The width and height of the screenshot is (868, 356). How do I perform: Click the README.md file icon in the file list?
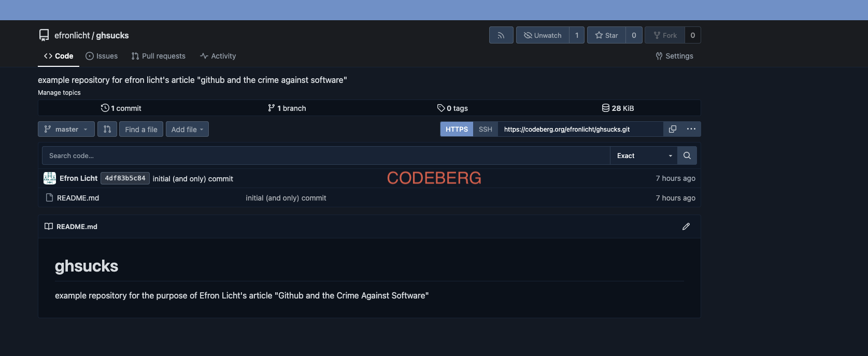tap(50, 197)
